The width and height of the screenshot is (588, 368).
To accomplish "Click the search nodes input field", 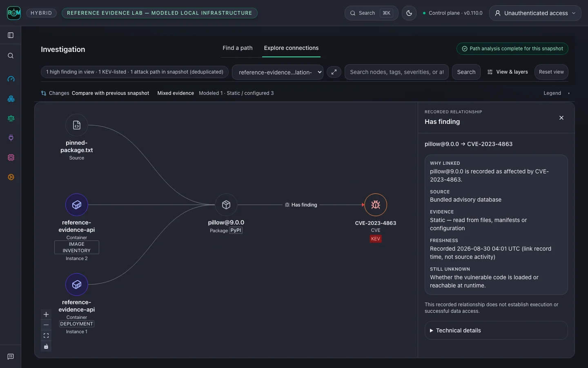I will (x=396, y=72).
